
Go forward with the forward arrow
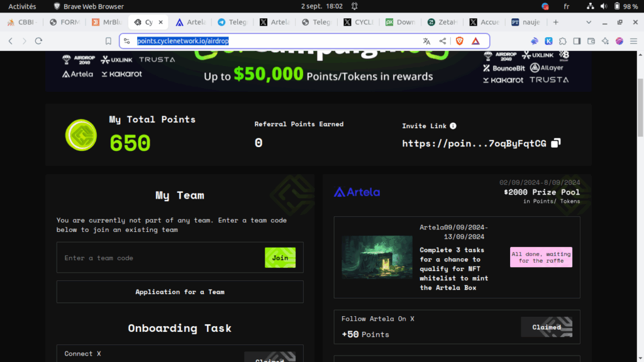(25, 41)
